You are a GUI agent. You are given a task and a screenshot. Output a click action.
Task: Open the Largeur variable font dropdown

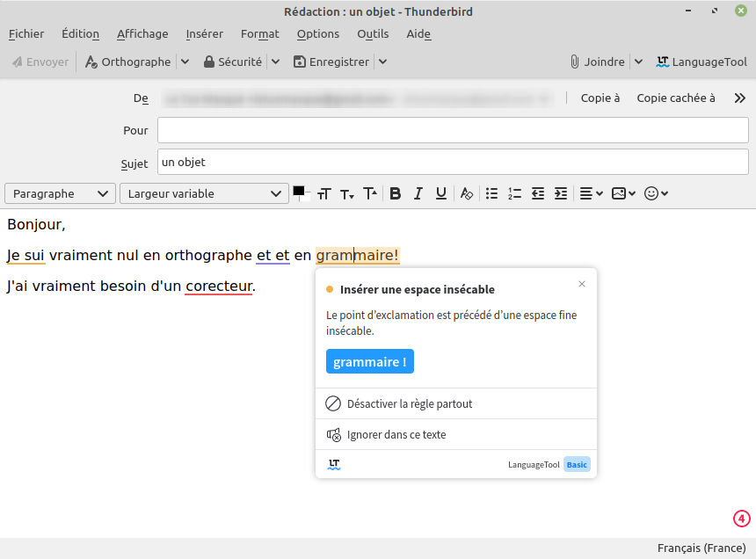click(x=205, y=193)
